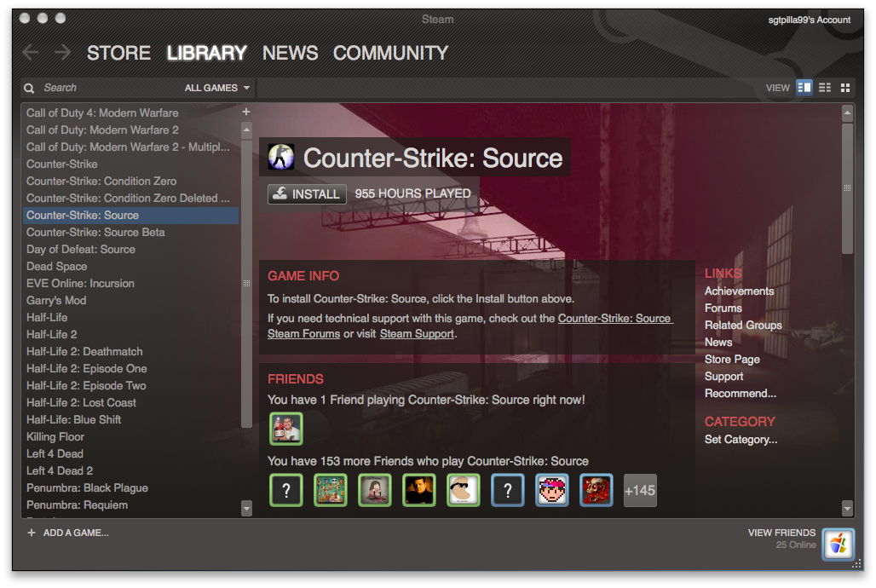Select Counter-Strike: Condition Zero
Viewport: 876px width, 588px height.
[x=130, y=182]
